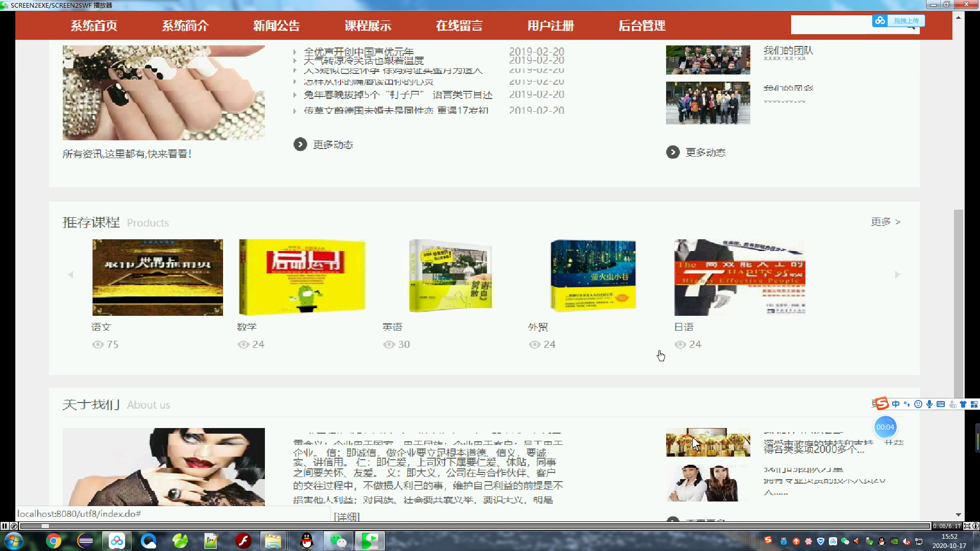This screenshot has width=980, height=551.
Task: Open WeChat from the taskbar
Action: click(x=338, y=541)
